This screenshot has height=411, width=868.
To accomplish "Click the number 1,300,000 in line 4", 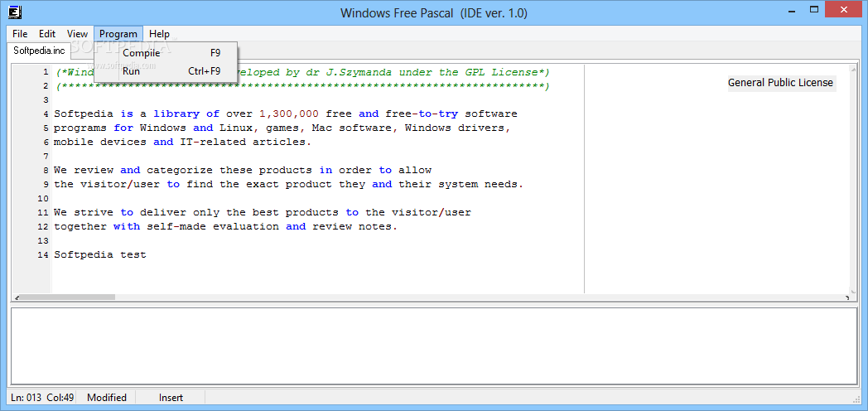I will coord(289,114).
